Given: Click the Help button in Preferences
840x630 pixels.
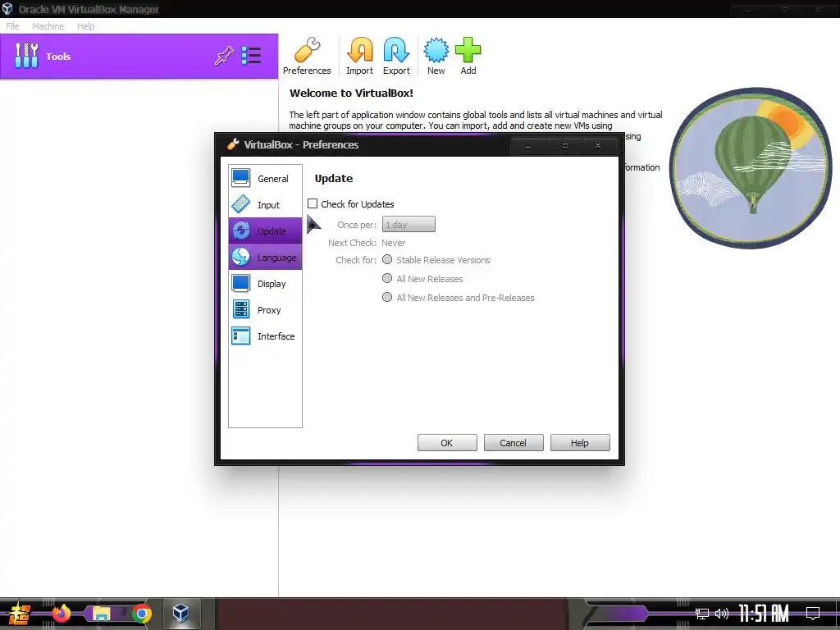Looking at the screenshot, I should tap(580, 443).
